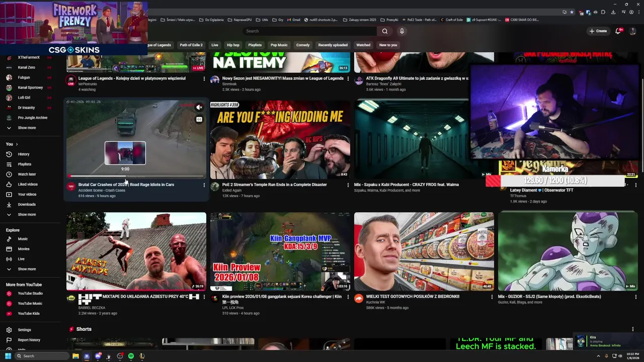The height and width of the screenshot is (362, 644).
Task: Click the Create button
Action: point(598,31)
